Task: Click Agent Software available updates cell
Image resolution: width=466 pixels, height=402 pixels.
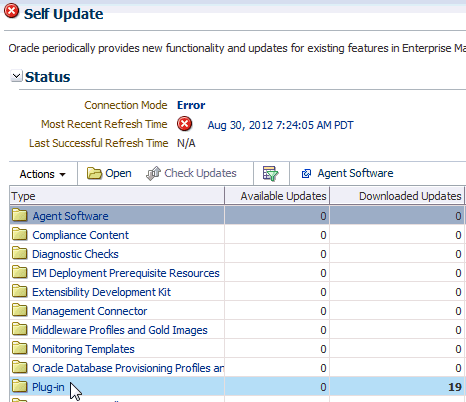Action: tap(277, 216)
